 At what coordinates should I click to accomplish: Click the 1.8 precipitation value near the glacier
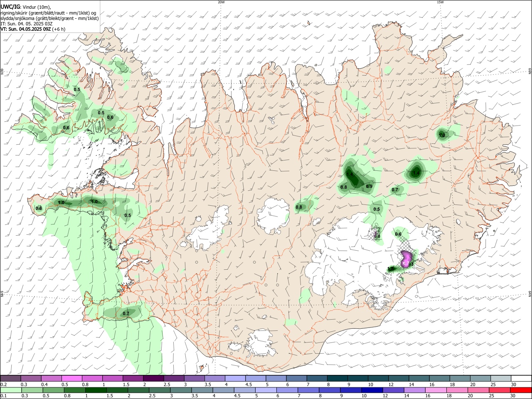pyautogui.click(x=390, y=269)
